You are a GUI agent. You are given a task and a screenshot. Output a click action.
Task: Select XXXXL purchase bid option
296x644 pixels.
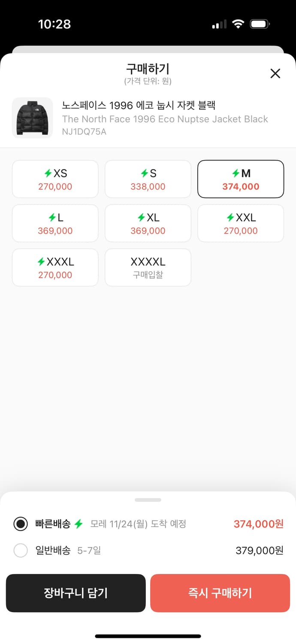[148, 267]
